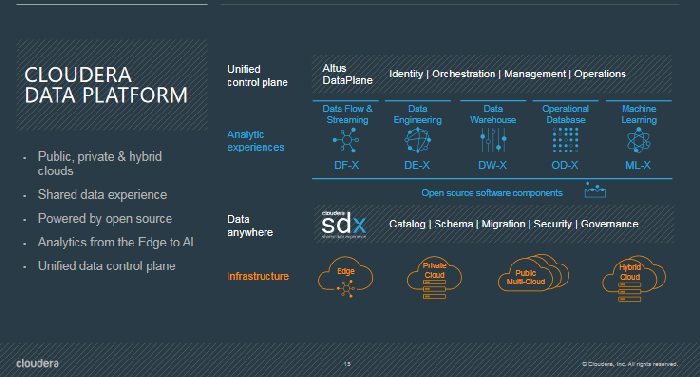Select the ML-X label
700x377 pixels.
click(x=638, y=165)
